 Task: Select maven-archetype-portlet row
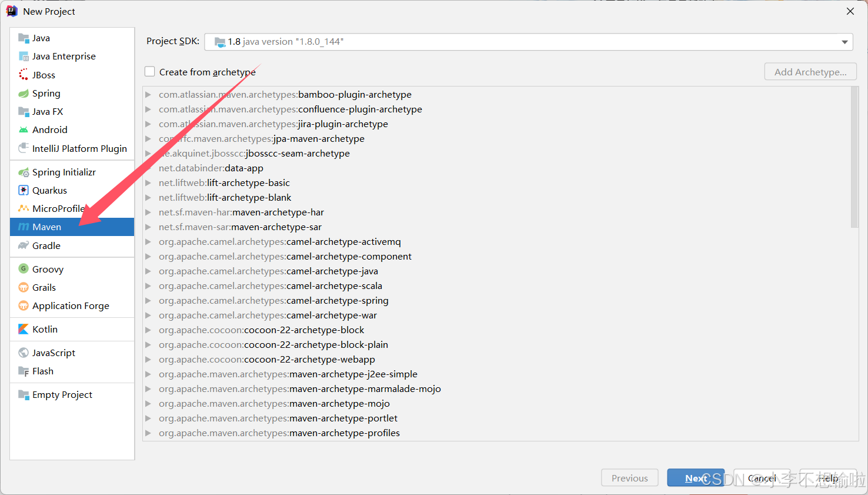tap(497, 418)
